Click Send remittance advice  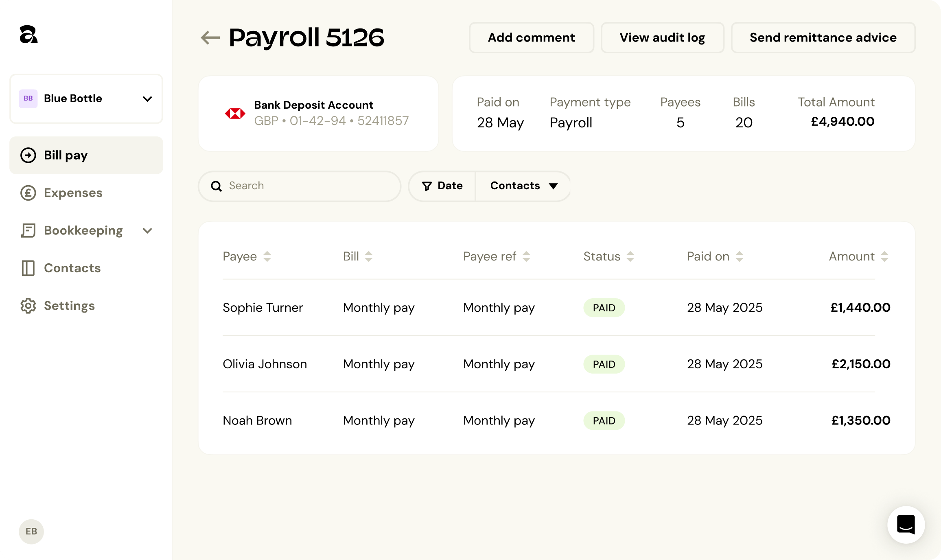click(x=823, y=37)
